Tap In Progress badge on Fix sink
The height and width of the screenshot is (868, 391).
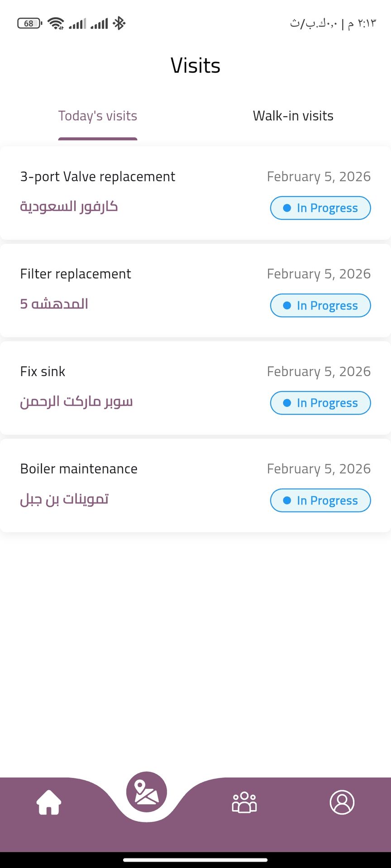[x=320, y=403]
